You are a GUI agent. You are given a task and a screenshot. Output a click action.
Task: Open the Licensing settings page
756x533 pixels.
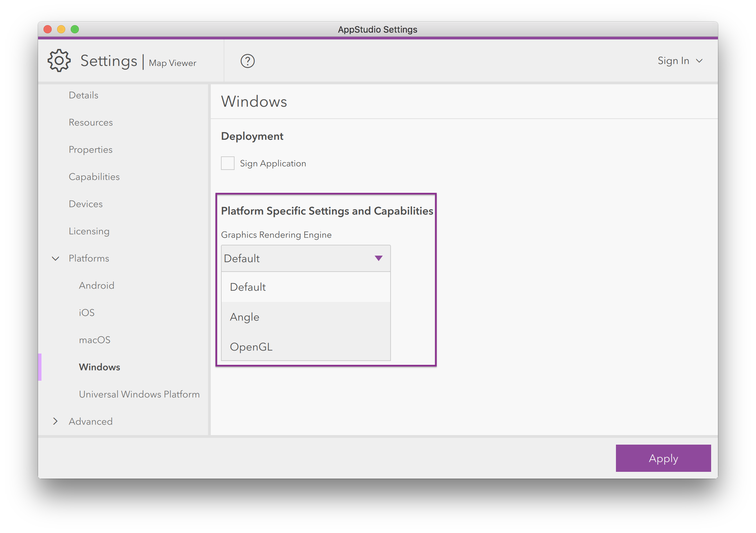pyautogui.click(x=89, y=231)
